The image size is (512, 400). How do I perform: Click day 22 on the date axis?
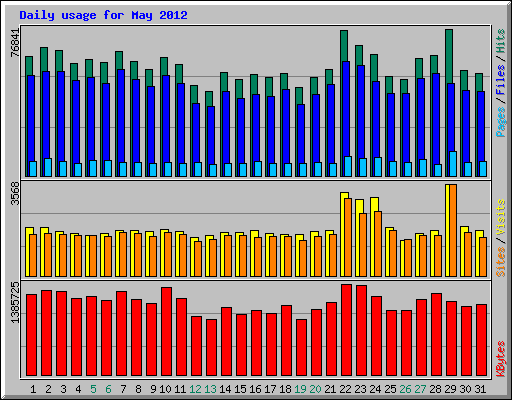(345, 389)
